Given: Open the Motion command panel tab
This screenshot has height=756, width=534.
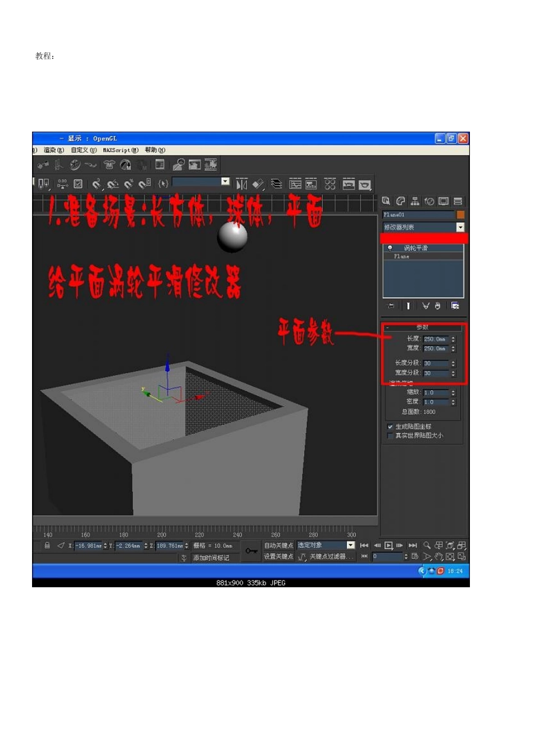Looking at the screenshot, I should click(x=429, y=201).
